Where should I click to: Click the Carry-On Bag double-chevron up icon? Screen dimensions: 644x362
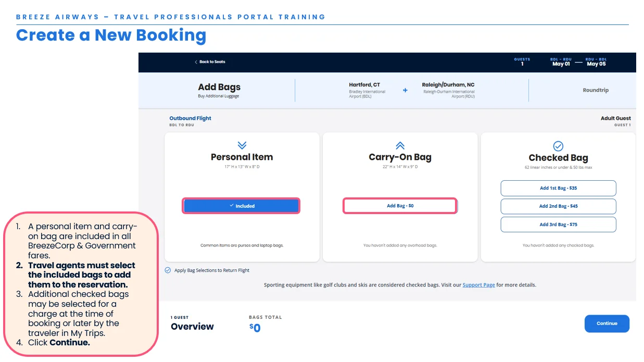400,145
